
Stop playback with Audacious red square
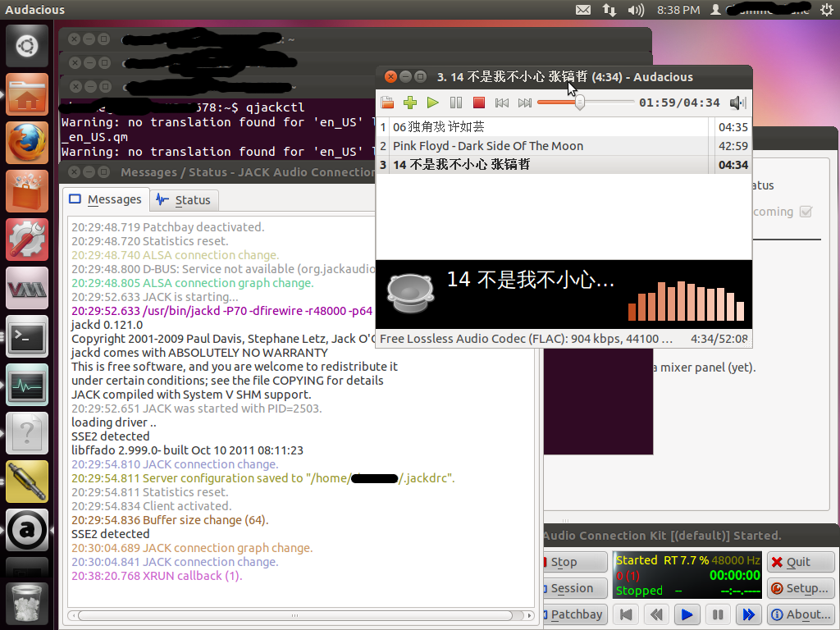(x=479, y=103)
